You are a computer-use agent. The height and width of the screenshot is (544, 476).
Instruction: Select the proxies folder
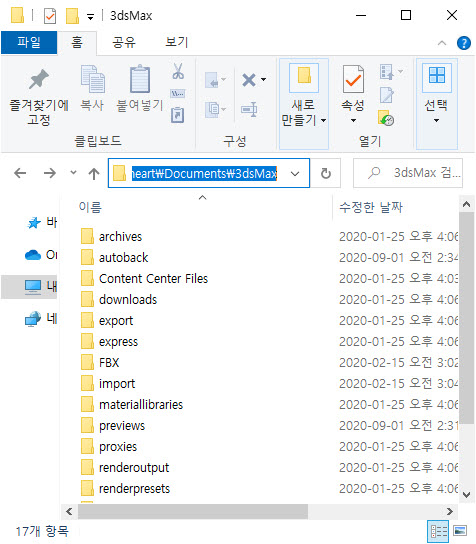(118, 447)
